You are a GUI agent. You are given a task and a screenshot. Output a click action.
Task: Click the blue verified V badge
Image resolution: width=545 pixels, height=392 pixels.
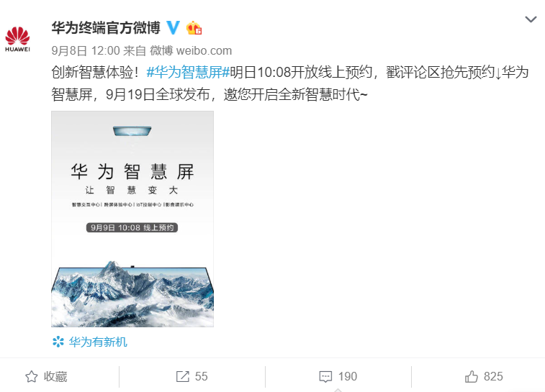tap(173, 27)
